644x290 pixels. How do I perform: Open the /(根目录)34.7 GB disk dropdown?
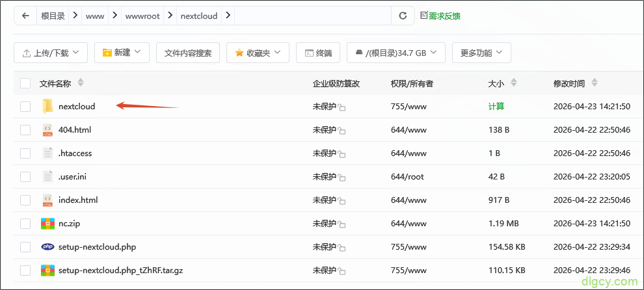click(396, 53)
